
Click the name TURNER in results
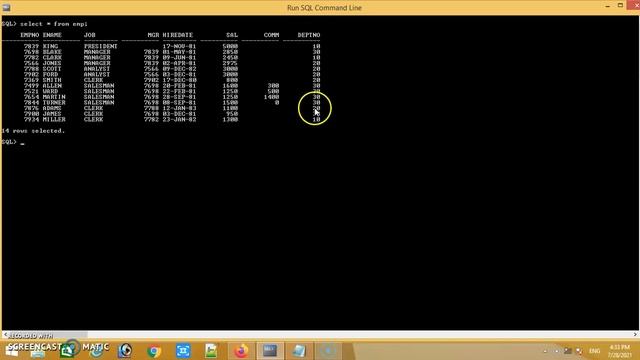(54, 103)
